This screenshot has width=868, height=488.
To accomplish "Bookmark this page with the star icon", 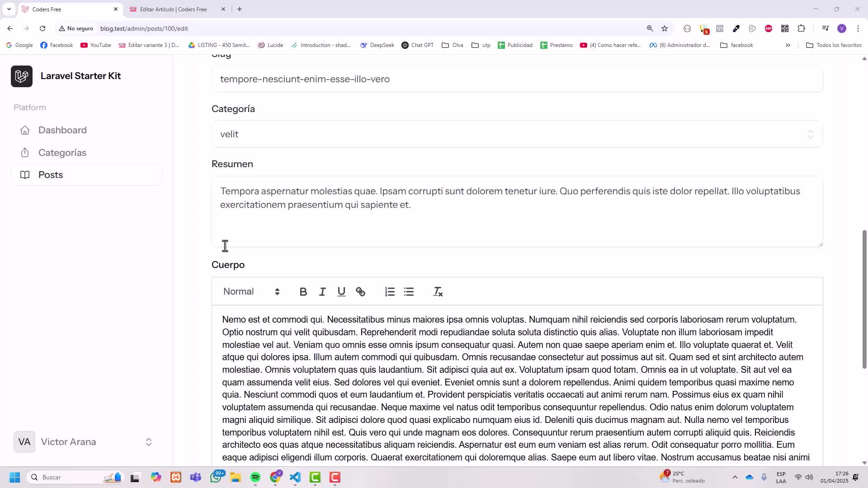I will pyautogui.click(x=664, y=28).
